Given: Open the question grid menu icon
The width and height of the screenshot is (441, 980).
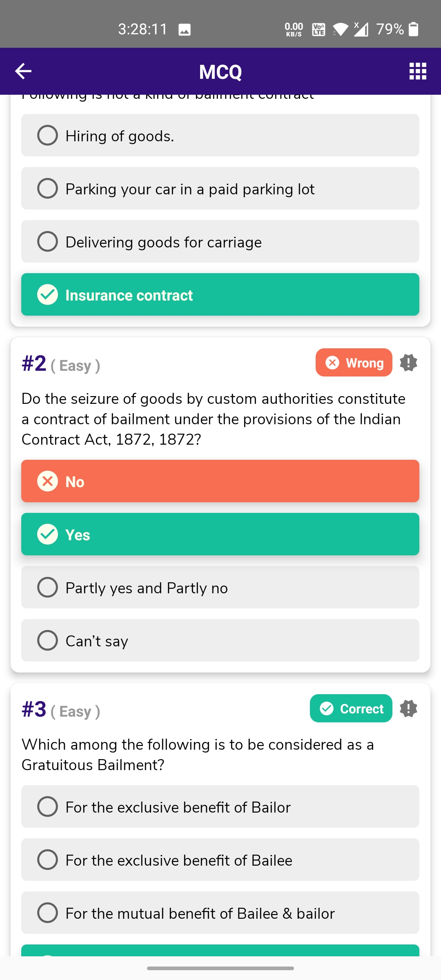Looking at the screenshot, I should coord(418,71).
